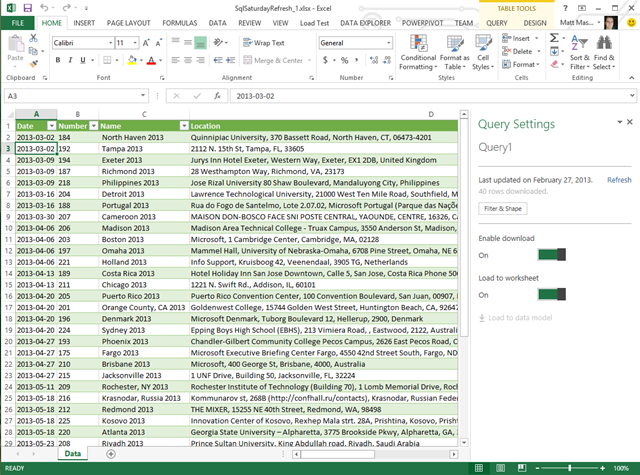Click the vertical scrollbar down arrow

point(464,442)
